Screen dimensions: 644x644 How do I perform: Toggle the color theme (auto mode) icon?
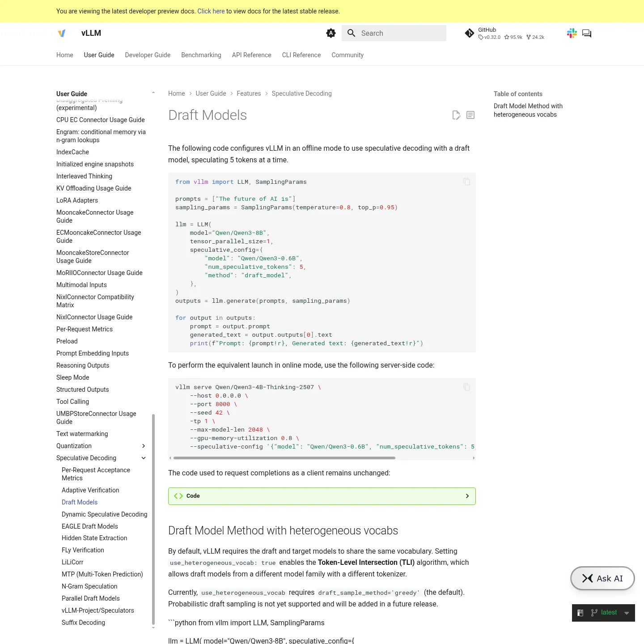pyautogui.click(x=331, y=33)
